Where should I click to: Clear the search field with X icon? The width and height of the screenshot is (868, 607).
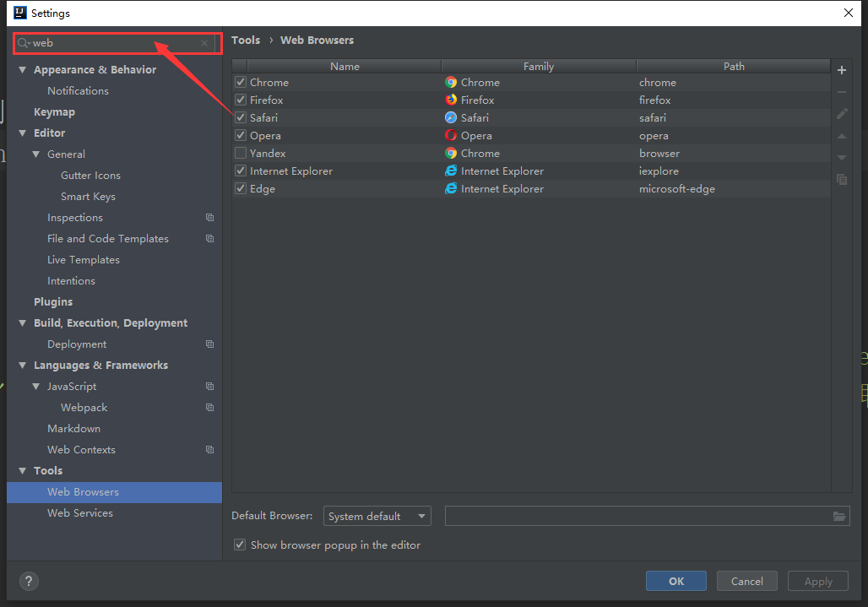click(x=204, y=43)
